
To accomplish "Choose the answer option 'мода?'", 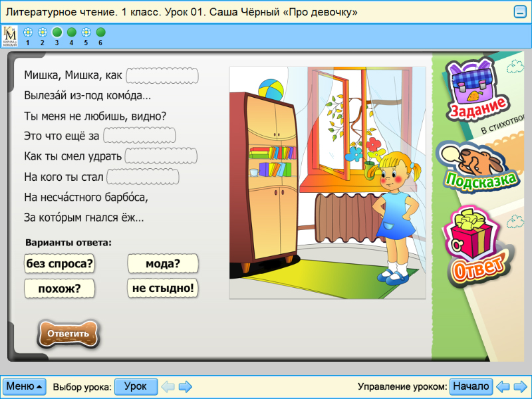I will click(164, 264).
